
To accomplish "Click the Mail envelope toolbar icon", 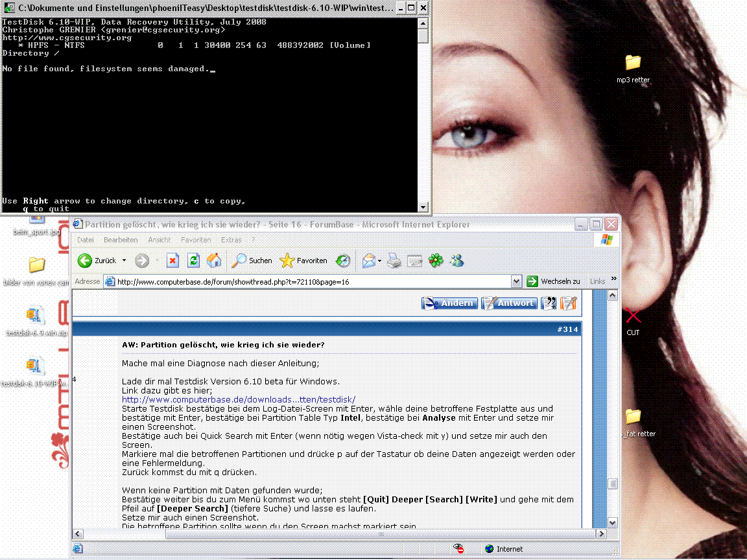I will click(x=368, y=261).
